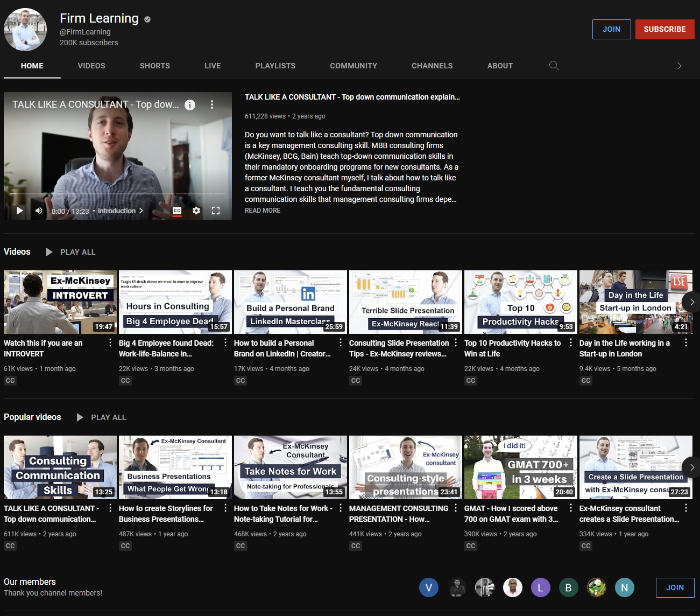Viewport: 700px width, 616px height.
Task: Open more options menu on featured video player
Action: click(x=212, y=105)
